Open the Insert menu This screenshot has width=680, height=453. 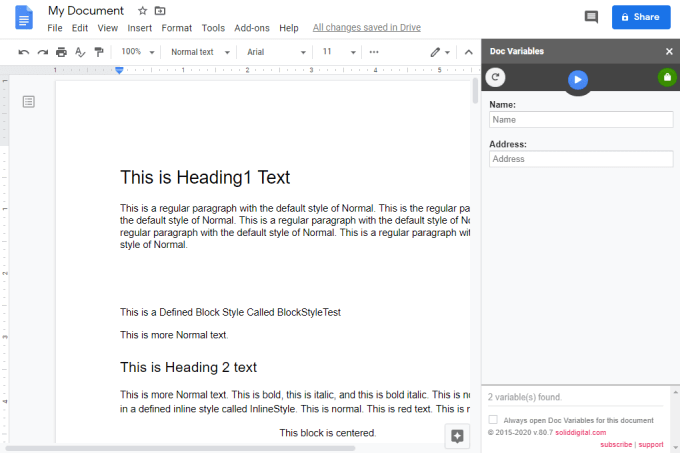coord(140,28)
